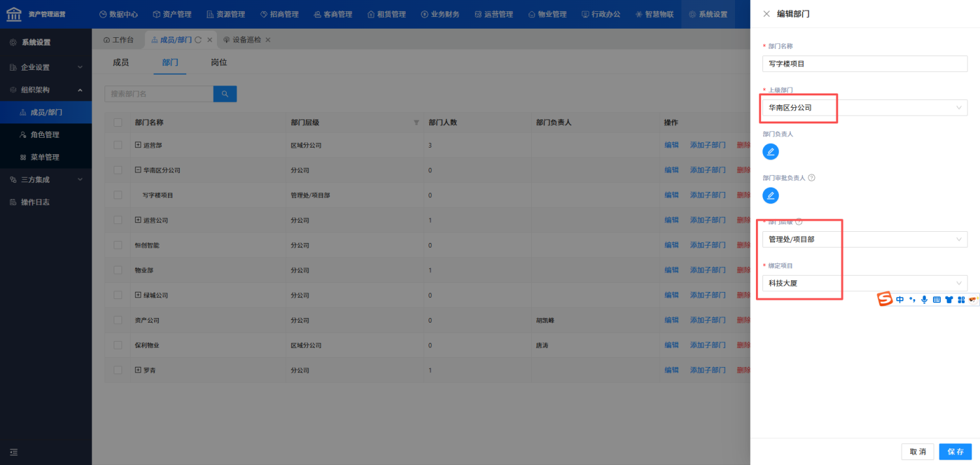Image resolution: width=980 pixels, height=465 pixels.
Task: Open 操作日志 in sidebar
Action: pos(46,202)
